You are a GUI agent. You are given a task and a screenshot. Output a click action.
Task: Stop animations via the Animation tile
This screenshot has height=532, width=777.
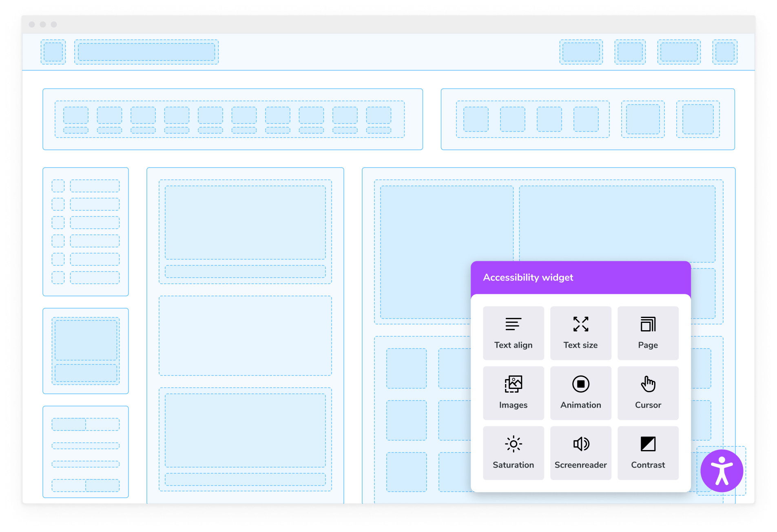(580, 393)
